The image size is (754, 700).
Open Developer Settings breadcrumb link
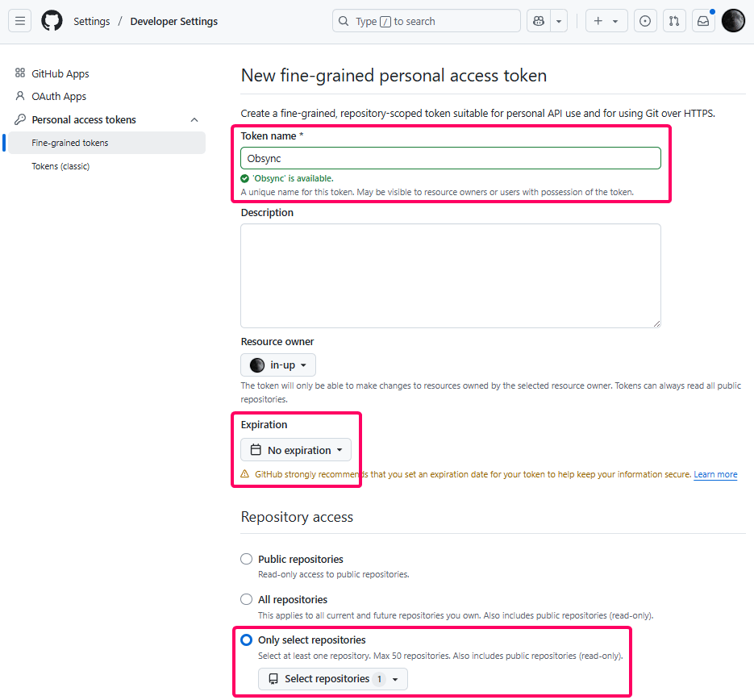coord(174,21)
